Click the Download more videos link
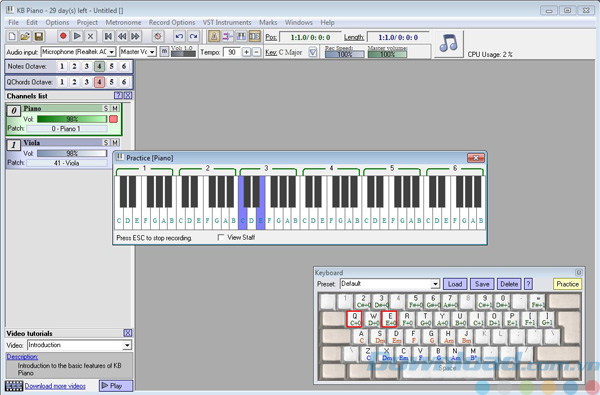The height and width of the screenshot is (395, 600). pos(55,386)
